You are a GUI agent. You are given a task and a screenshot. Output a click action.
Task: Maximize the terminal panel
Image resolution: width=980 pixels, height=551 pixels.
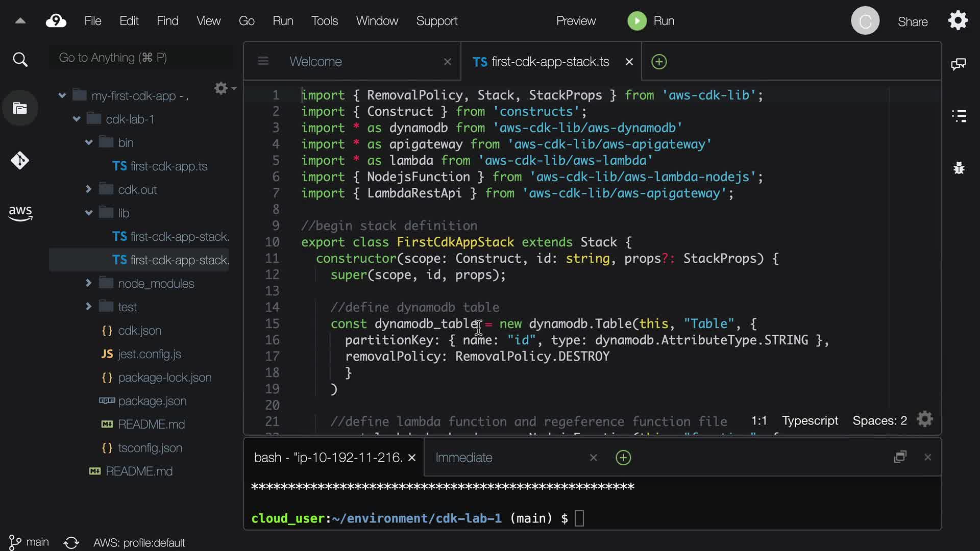coord(900,457)
